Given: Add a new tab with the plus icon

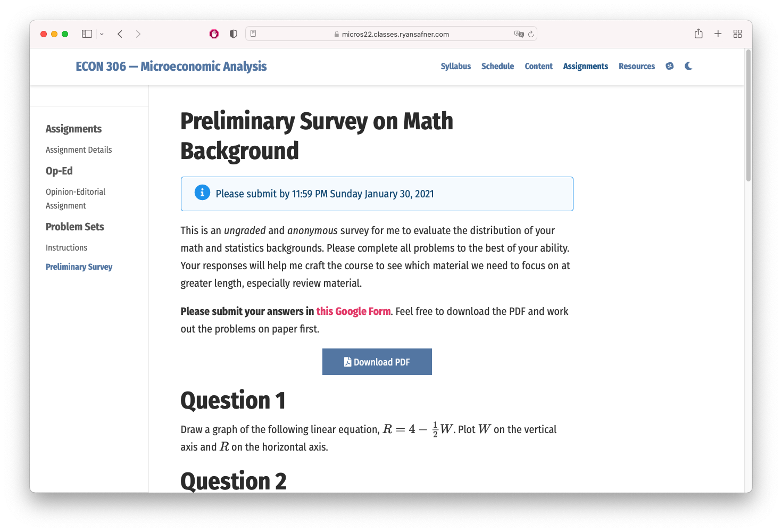Looking at the screenshot, I should [718, 34].
